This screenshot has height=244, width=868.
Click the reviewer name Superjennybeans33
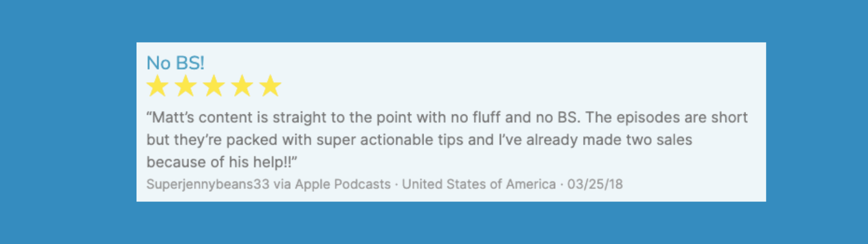208,184
